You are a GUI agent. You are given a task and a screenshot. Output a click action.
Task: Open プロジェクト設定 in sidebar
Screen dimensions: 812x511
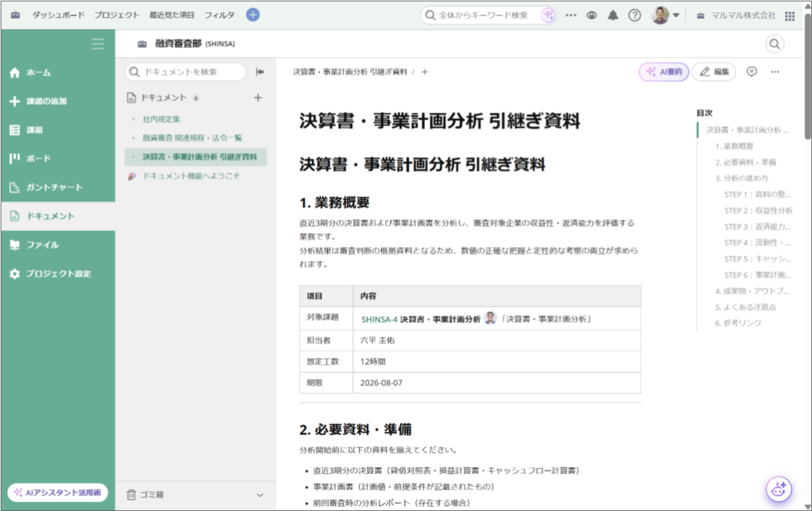58,273
